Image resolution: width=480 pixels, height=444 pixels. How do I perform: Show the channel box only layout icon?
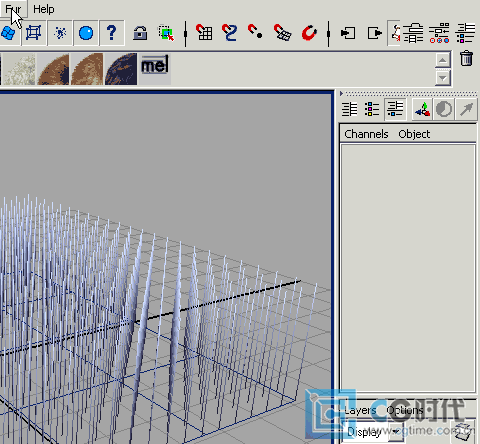350,109
